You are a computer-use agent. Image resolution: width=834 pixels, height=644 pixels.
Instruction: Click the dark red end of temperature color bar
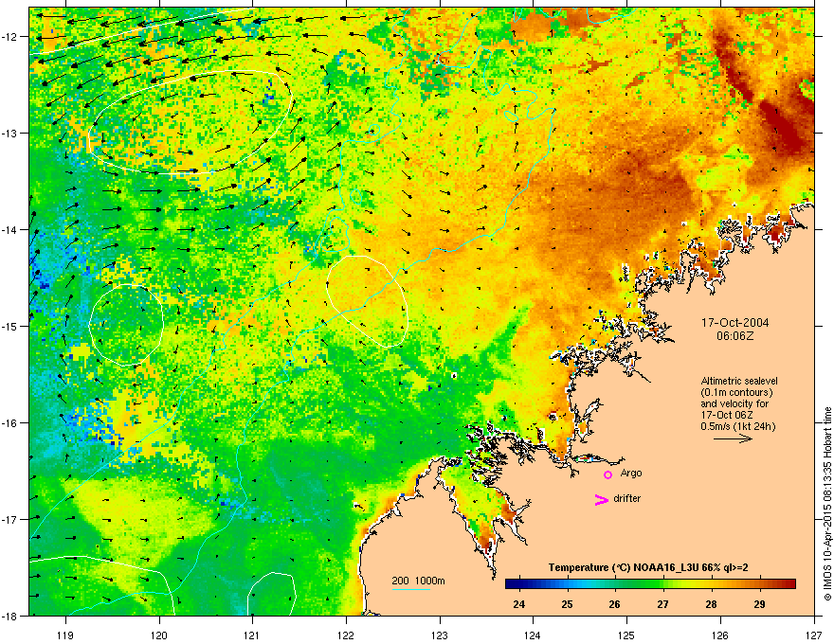[789, 583]
